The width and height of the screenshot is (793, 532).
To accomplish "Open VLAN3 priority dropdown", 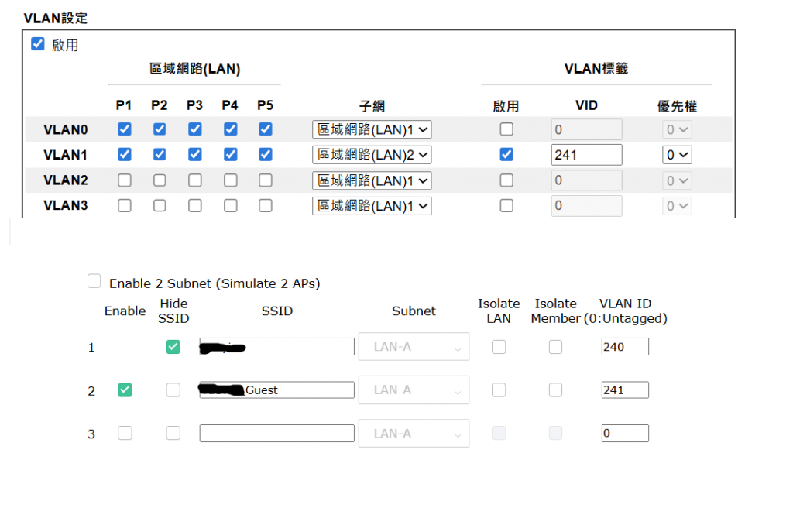I will [x=677, y=206].
